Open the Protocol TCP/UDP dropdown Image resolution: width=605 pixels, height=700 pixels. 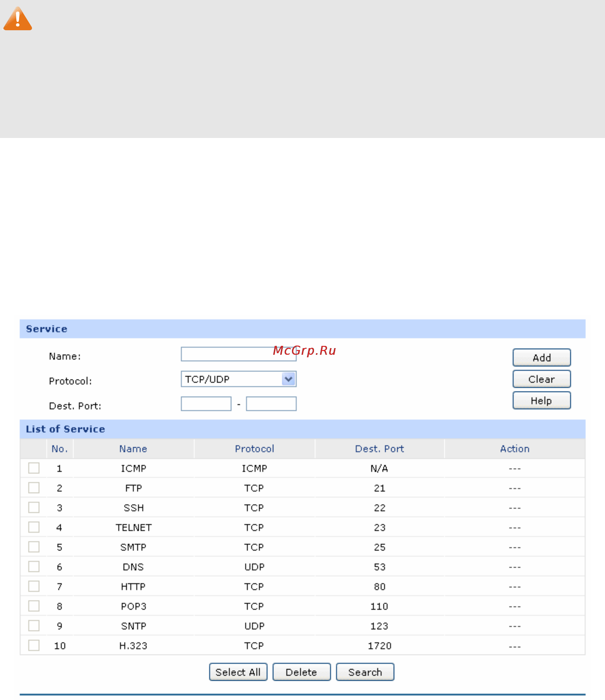(239, 379)
